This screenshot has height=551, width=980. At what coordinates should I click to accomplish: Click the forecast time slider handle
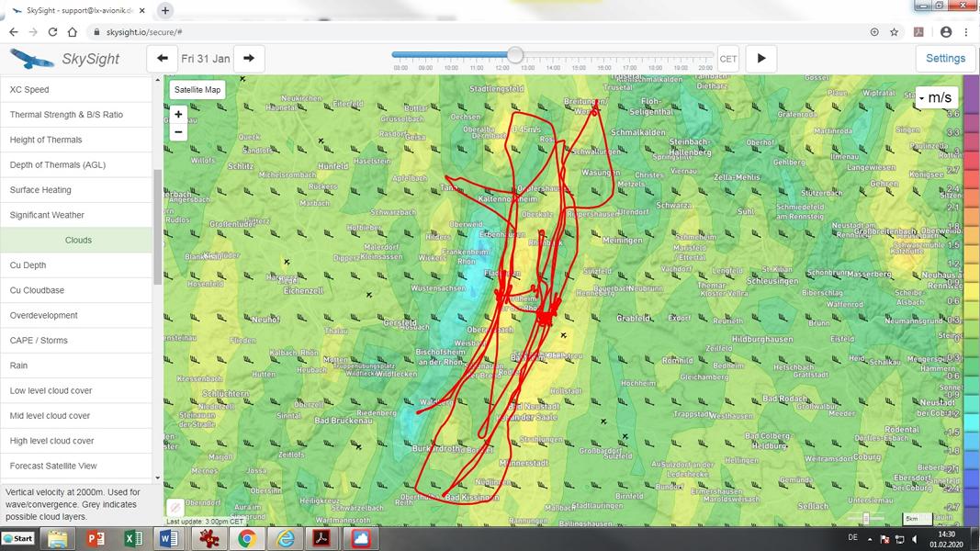pyautogui.click(x=515, y=56)
